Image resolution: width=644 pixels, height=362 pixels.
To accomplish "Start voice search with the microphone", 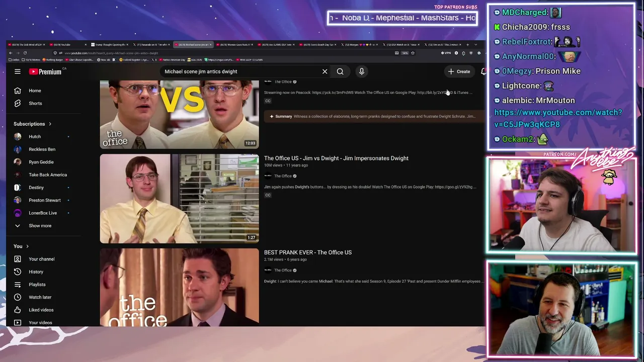I will click(x=361, y=71).
